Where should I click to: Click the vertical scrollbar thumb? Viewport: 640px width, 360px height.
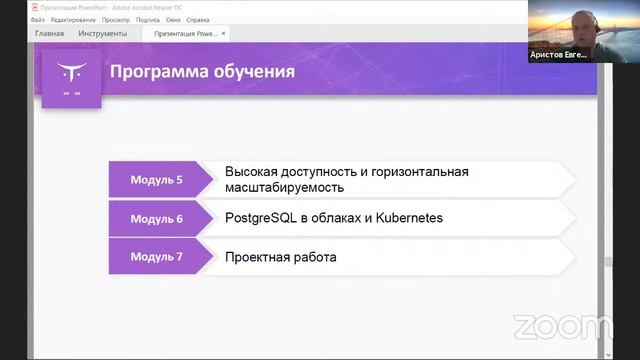(x=608, y=261)
